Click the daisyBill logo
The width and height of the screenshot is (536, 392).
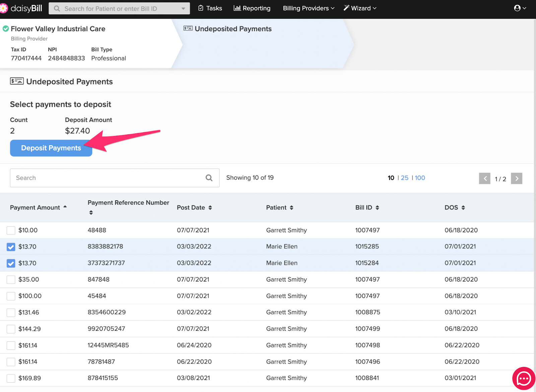pyautogui.click(x=22, y=8)
